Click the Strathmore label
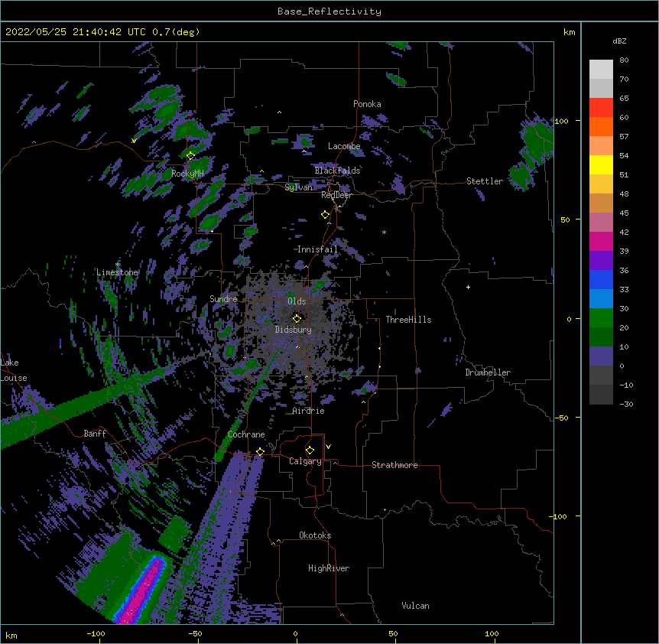 coord(394,465)
